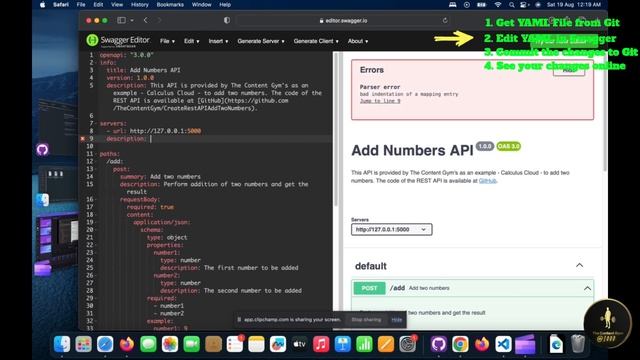
Task: Open the Trash in the dock
Action: 578,344
